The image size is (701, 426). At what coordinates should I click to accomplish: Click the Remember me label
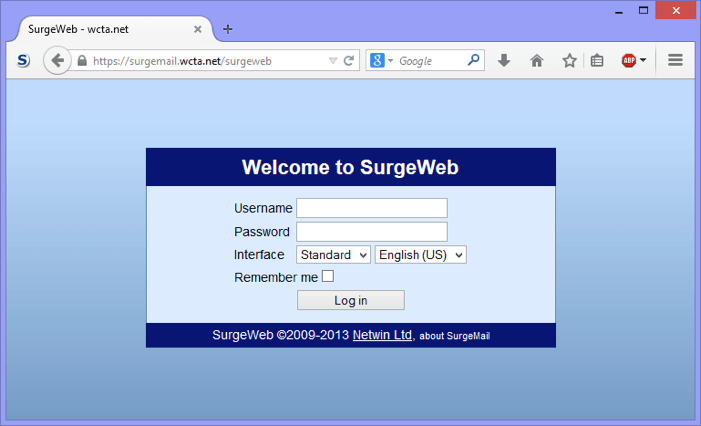pos(276,278)
